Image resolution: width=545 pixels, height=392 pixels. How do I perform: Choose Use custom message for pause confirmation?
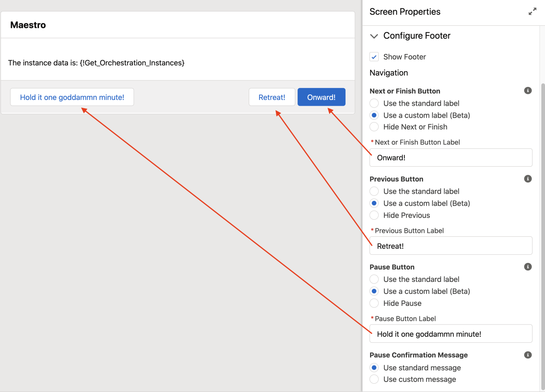374,379
